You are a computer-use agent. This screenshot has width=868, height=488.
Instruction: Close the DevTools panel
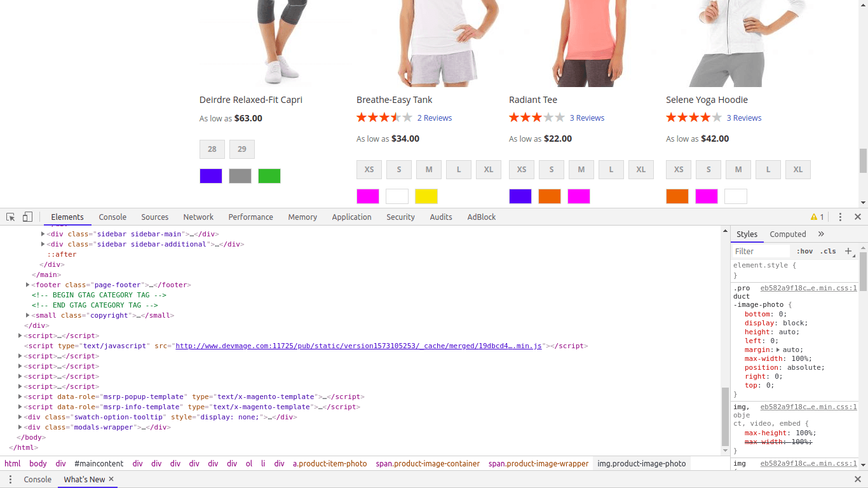858,217
